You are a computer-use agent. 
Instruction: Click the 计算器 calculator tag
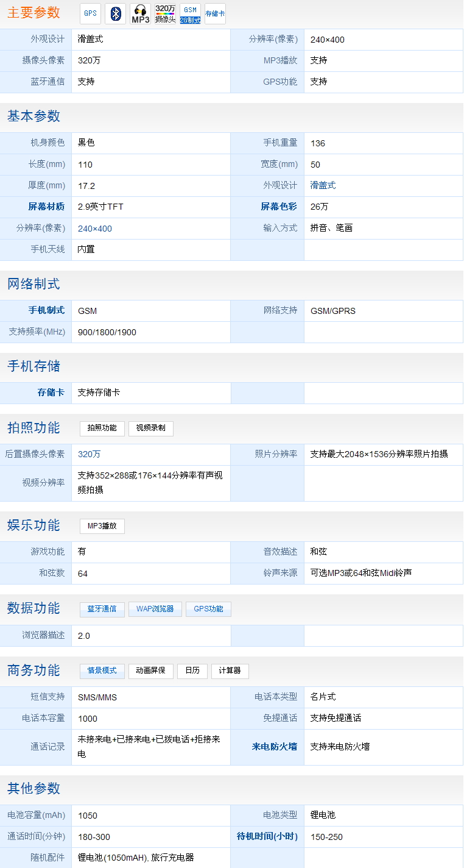pos(230,671)
